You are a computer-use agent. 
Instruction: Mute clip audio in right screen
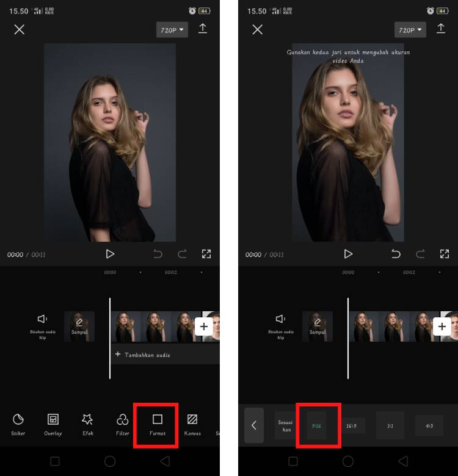(x=281, y=326)
